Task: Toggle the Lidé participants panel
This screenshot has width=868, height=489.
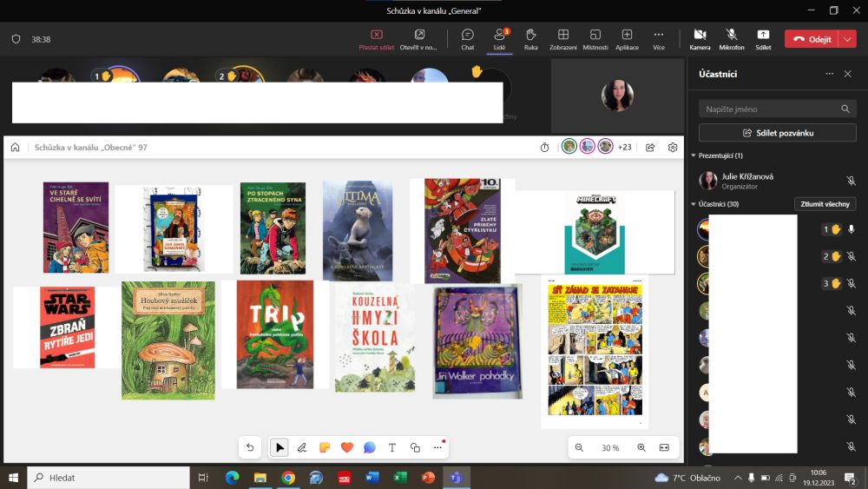Action: tap(499, 39)
